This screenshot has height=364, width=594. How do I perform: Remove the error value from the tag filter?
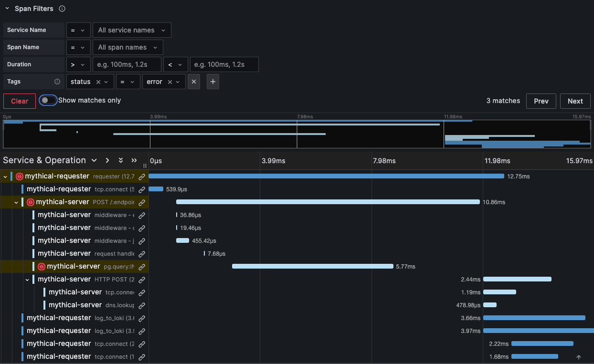click(171, 82)
